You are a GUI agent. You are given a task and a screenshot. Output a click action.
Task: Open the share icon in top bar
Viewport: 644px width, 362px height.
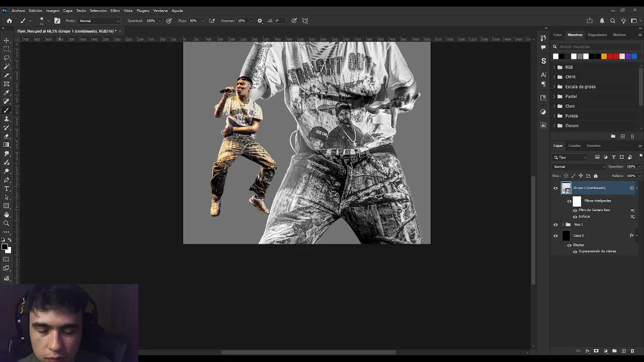[590, 21]
